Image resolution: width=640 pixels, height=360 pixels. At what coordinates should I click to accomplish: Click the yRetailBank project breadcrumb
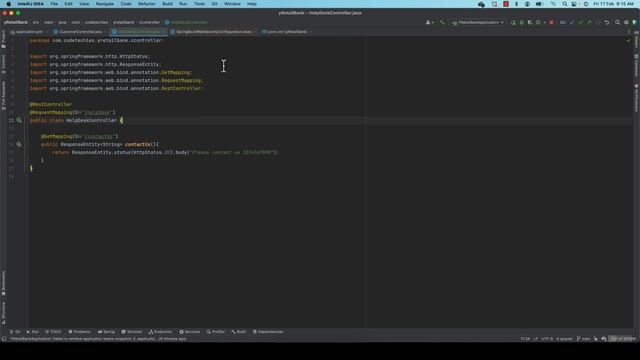point(16,22)
